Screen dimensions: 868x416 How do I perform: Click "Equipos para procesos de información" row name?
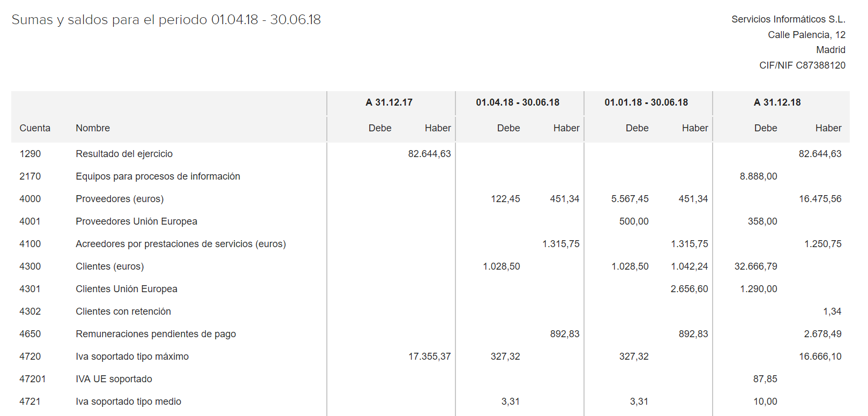158,176
